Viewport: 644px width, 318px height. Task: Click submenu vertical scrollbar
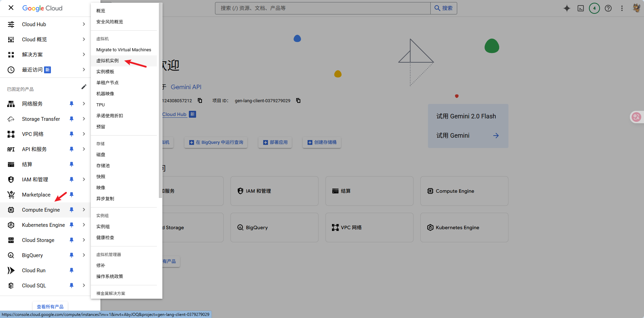coord(160,100)
